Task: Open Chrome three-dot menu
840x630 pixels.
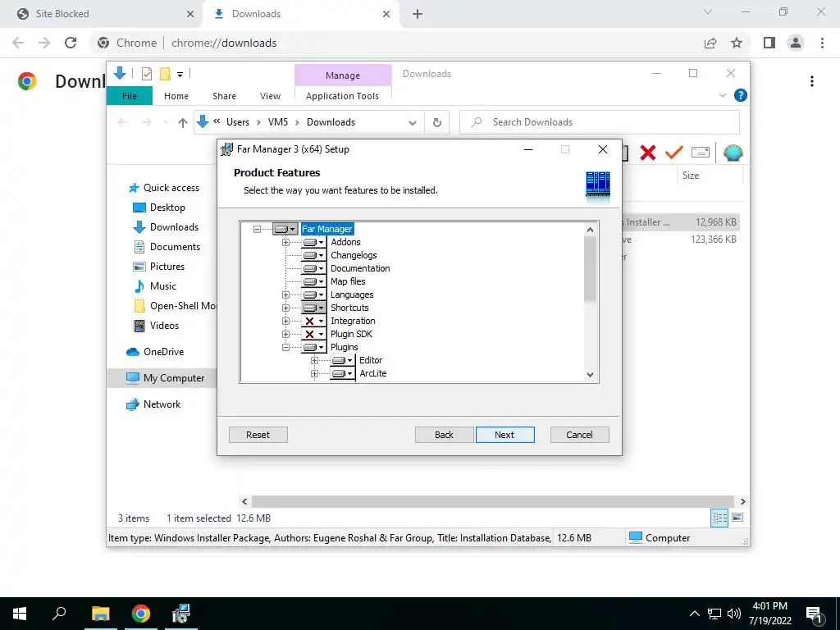Action: click(822, 43)
